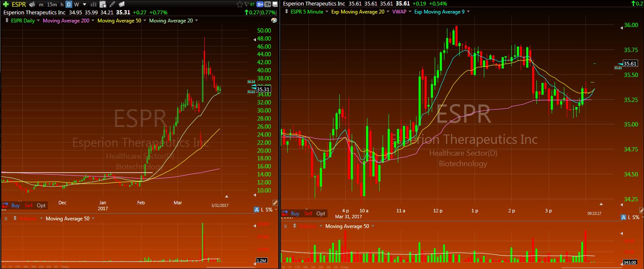
Task: Click the 35.31 price label on left scale
Action: click(x=263, y=89)
